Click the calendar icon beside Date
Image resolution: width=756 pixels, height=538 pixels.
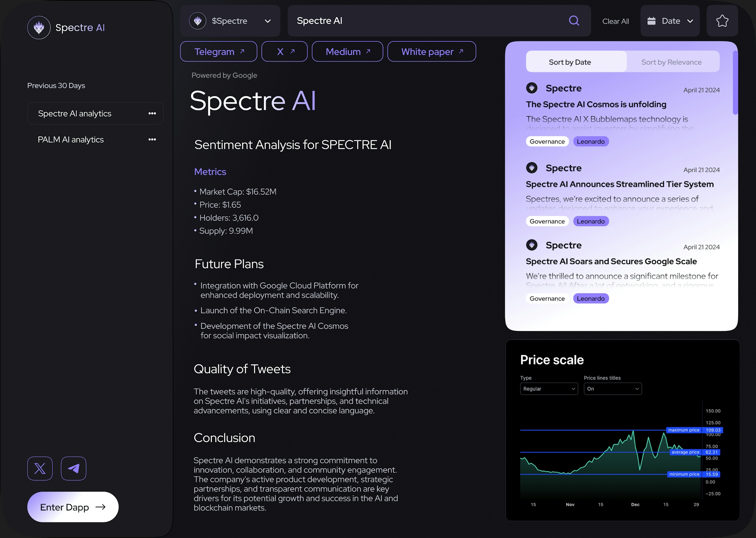(x=652, y=21)
